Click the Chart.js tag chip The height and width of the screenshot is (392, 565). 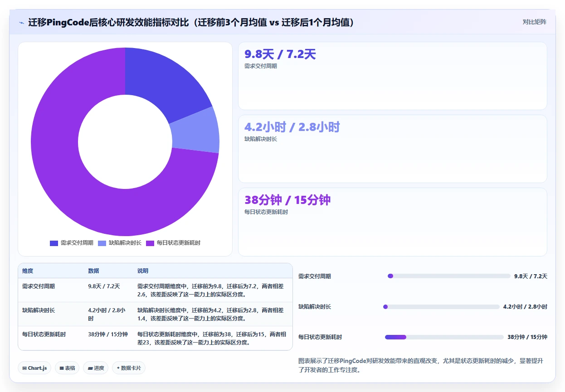pyautogui.click(x=35, y=368)
